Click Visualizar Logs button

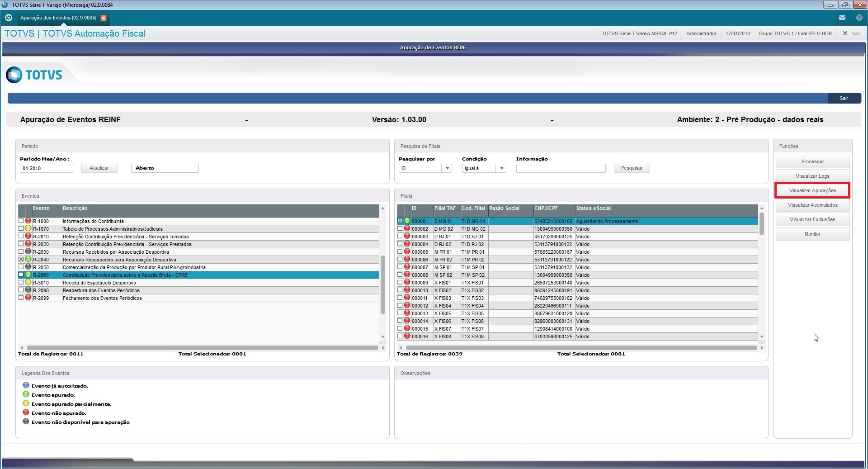(812, 176)
